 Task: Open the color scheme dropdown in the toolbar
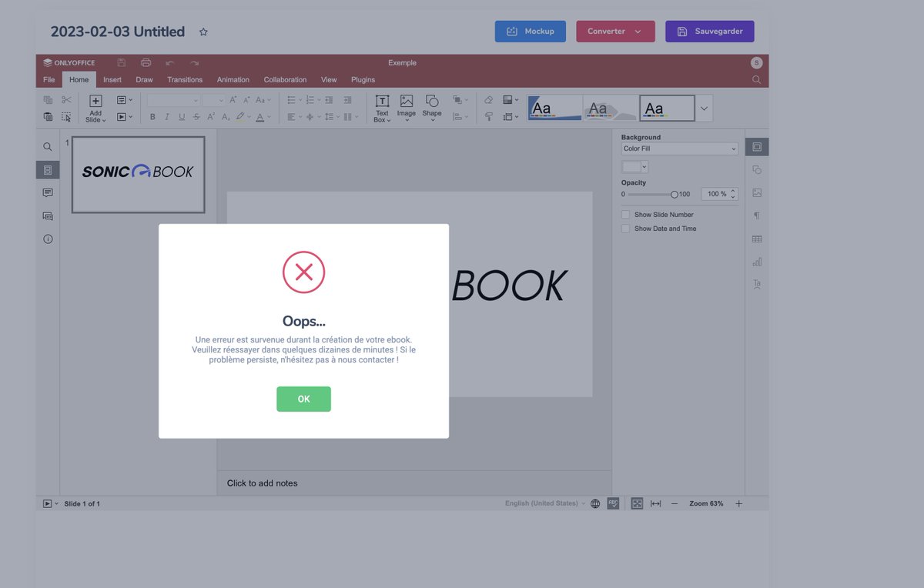(511, 100)
